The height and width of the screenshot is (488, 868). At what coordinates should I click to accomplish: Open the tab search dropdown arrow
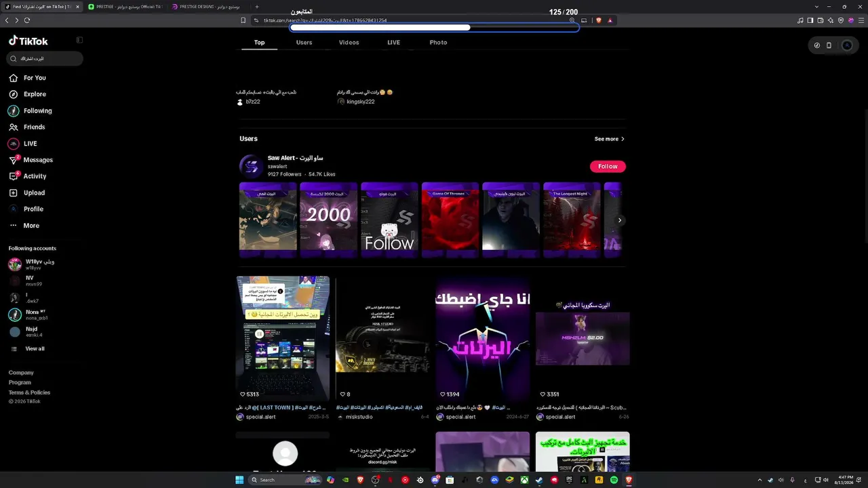click(x=817, y=7)
